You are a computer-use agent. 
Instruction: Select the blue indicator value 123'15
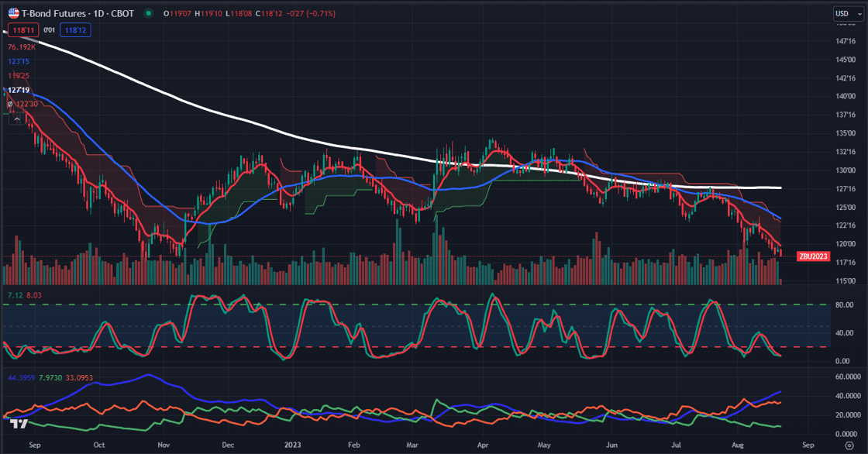pos(19,61)
